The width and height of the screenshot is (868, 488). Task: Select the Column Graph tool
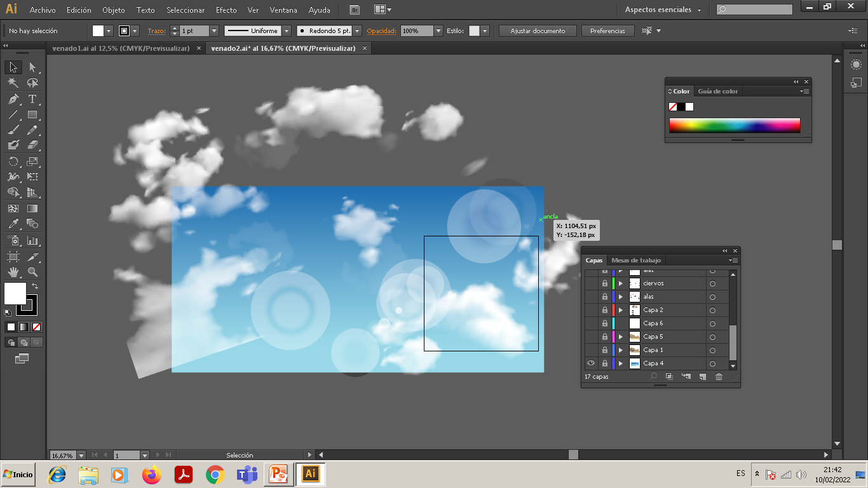[32, 241]
